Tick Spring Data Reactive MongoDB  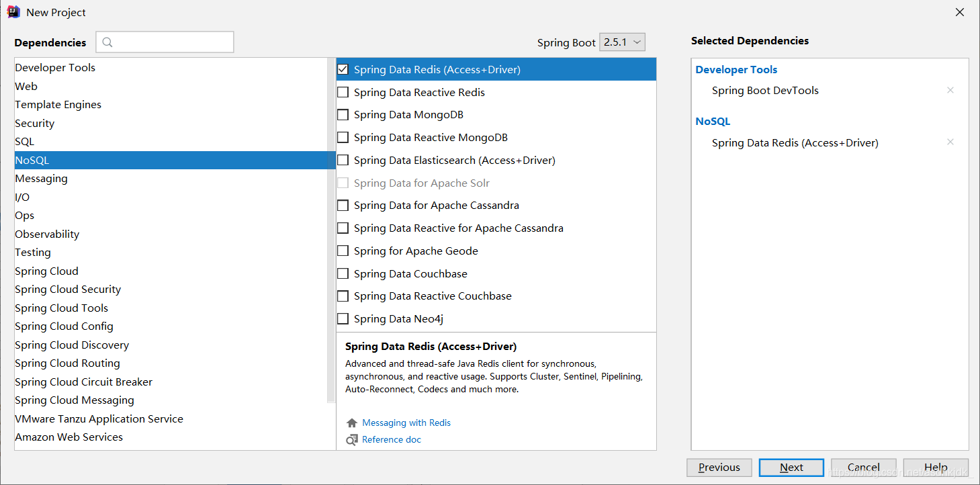coord(343,137)
